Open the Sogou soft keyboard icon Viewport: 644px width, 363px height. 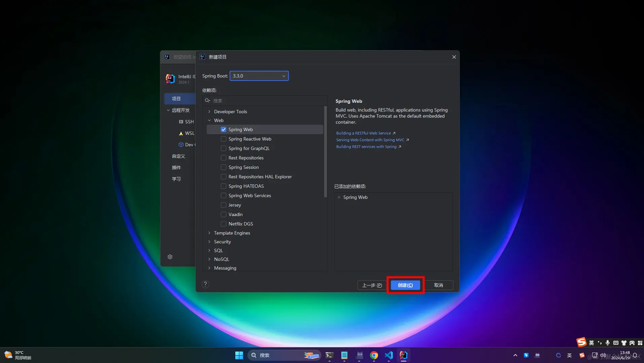tap(616, 343)
